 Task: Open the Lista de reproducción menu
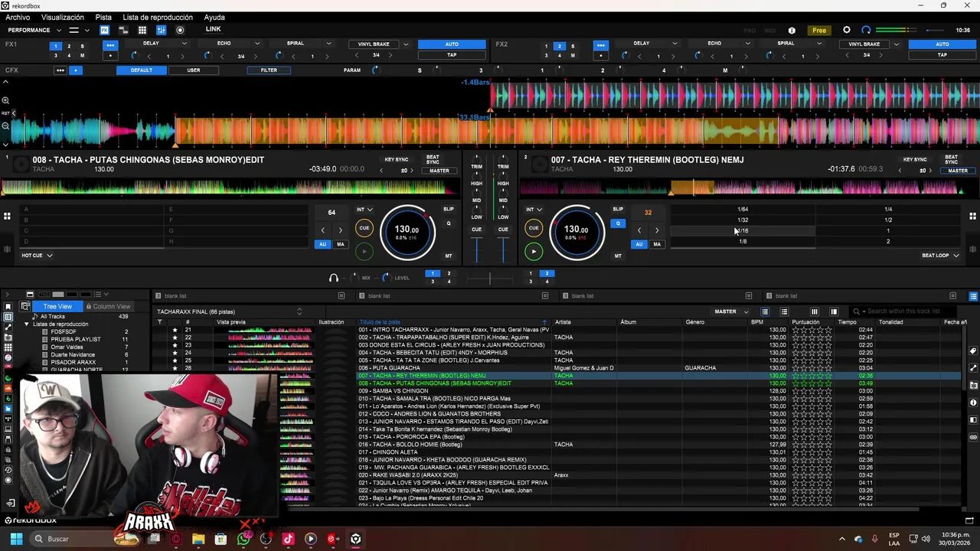pyautogui.click(x=158, y=17)
